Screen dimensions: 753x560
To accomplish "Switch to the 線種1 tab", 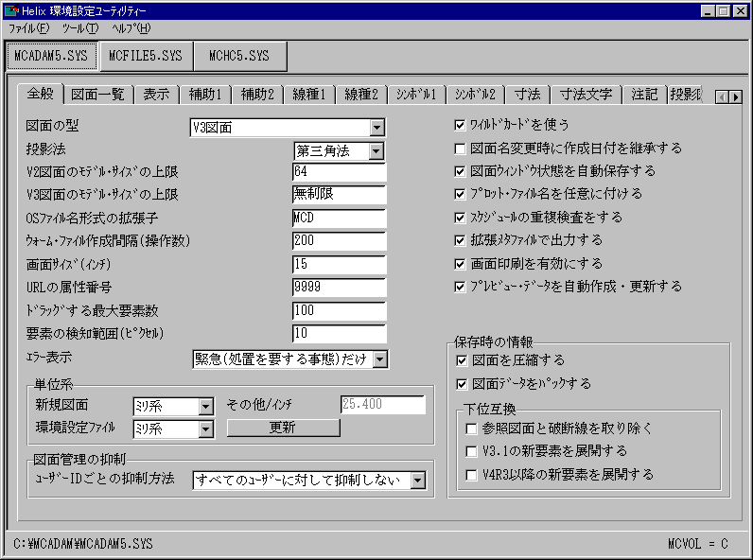I will tap(308, 95).
